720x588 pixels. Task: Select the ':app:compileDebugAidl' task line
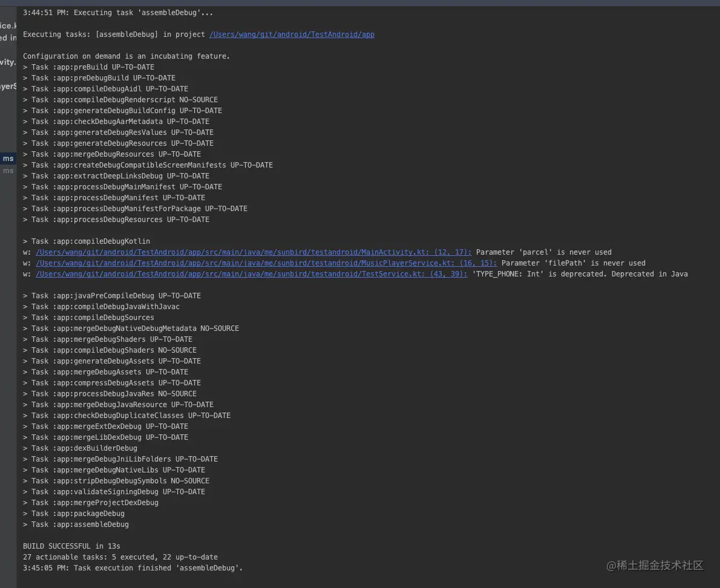click(x=106, y=89)
